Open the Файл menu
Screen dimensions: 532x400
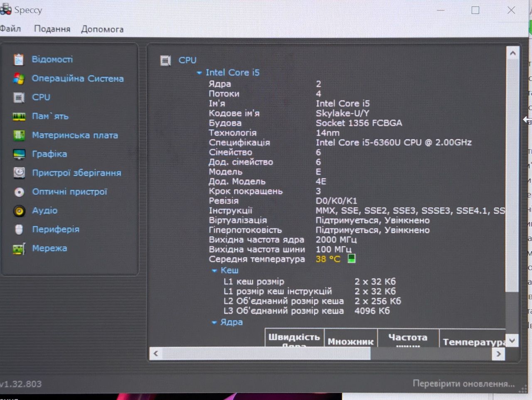tap(10, 29)
